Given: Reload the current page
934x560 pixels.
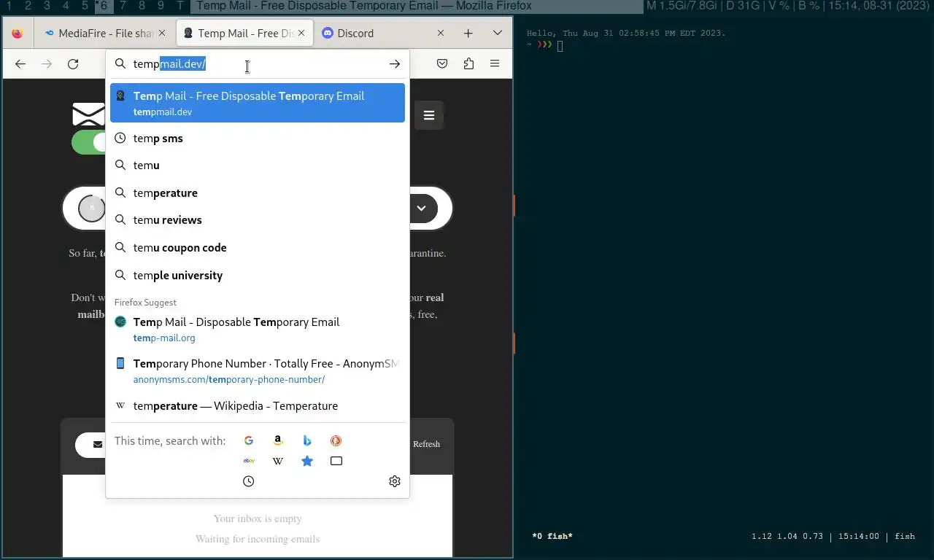Looking at the screenshot, I should pos(73,64).
